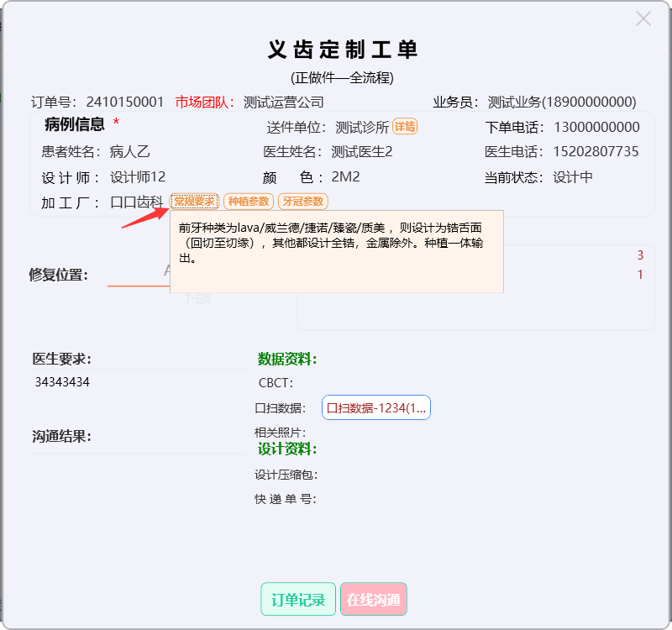Click the 常规要求 tag
The height and width of the screenshot is (630, 672).
[x=195, y=202]
